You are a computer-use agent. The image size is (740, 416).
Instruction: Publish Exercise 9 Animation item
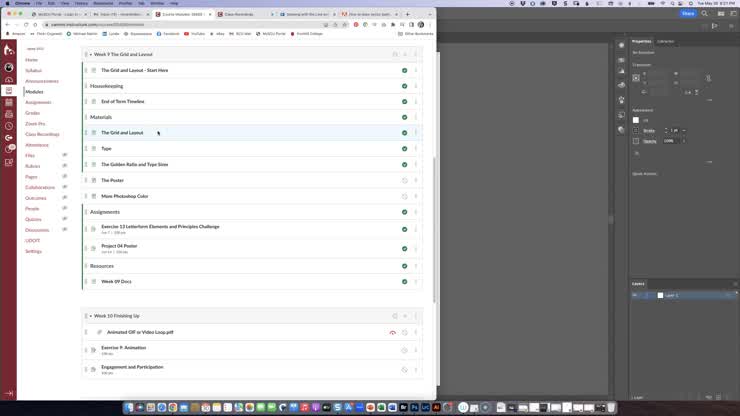pos(404,350)
